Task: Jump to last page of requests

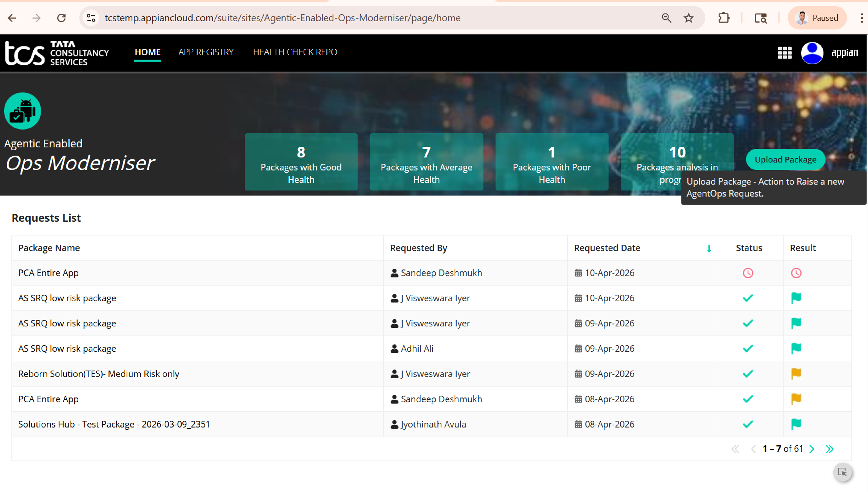Action: [x=830, y=449]
